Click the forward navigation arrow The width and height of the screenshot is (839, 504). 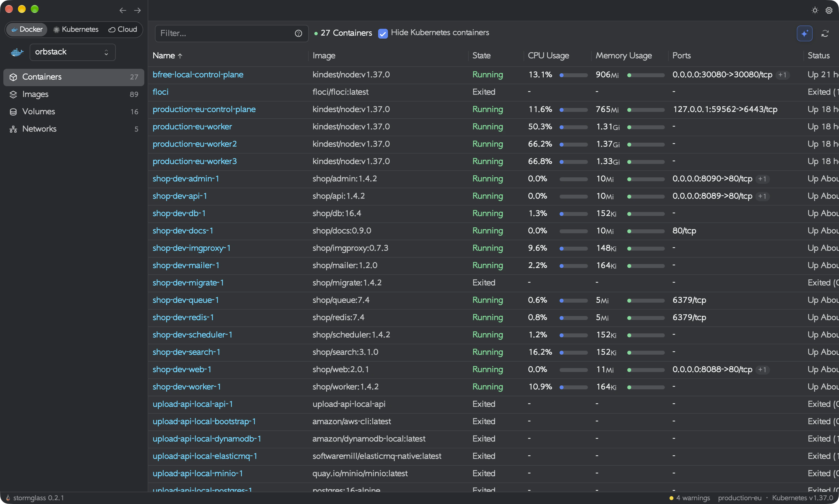pyautogui.click(x=137, y=11)
